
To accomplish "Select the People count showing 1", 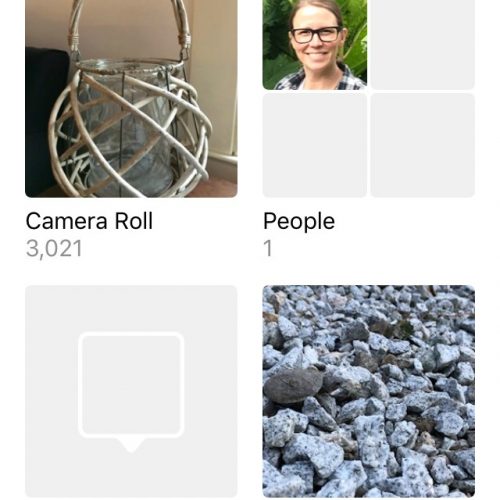I will pos(268,249).
